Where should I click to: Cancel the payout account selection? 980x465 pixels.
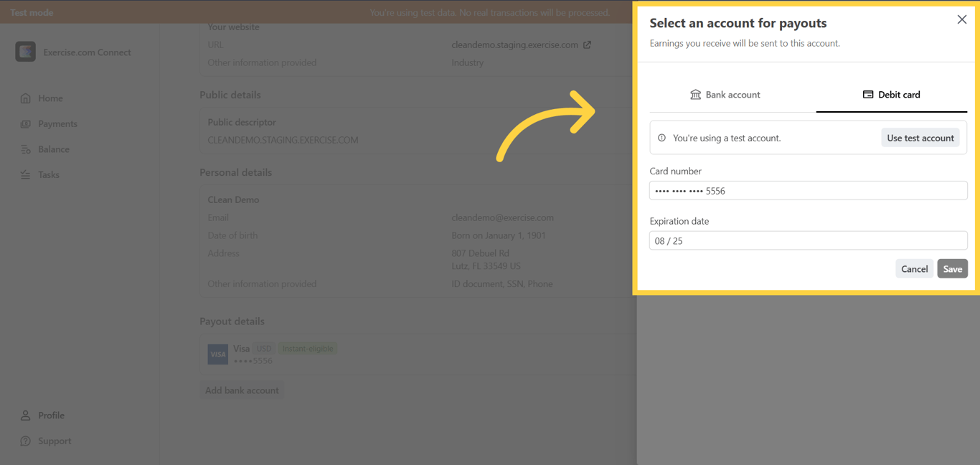click(914, 268)
